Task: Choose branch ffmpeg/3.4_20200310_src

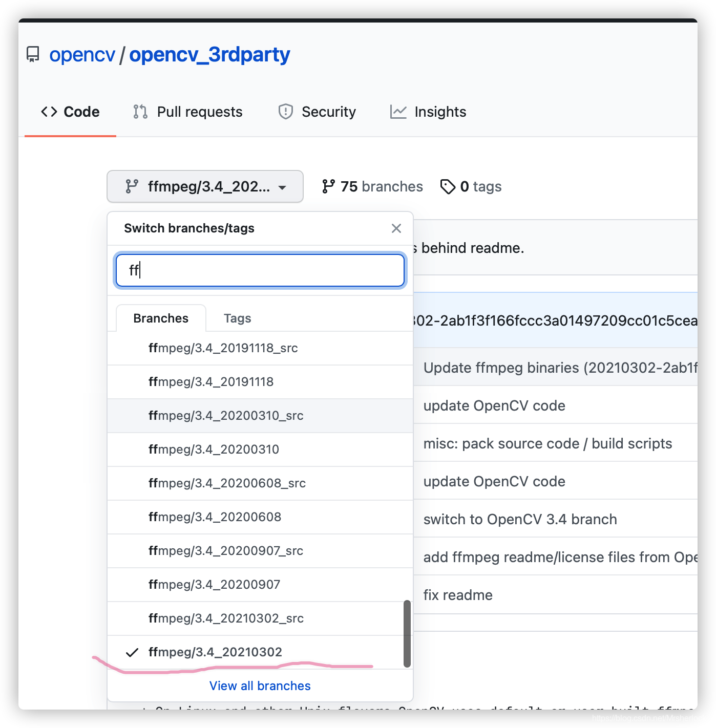Action: tap(260, 416)
